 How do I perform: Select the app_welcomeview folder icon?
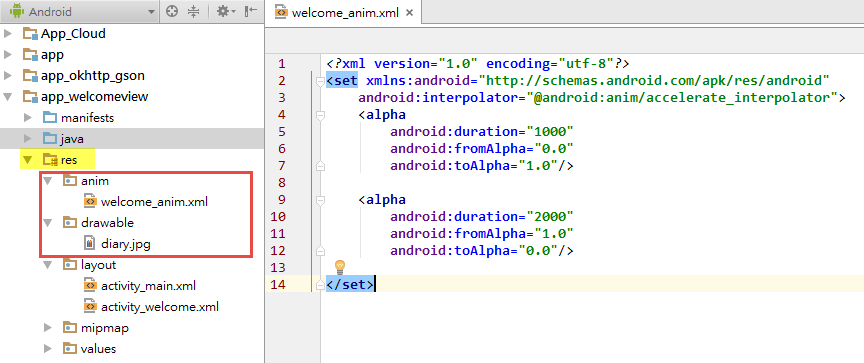point(30,97)
